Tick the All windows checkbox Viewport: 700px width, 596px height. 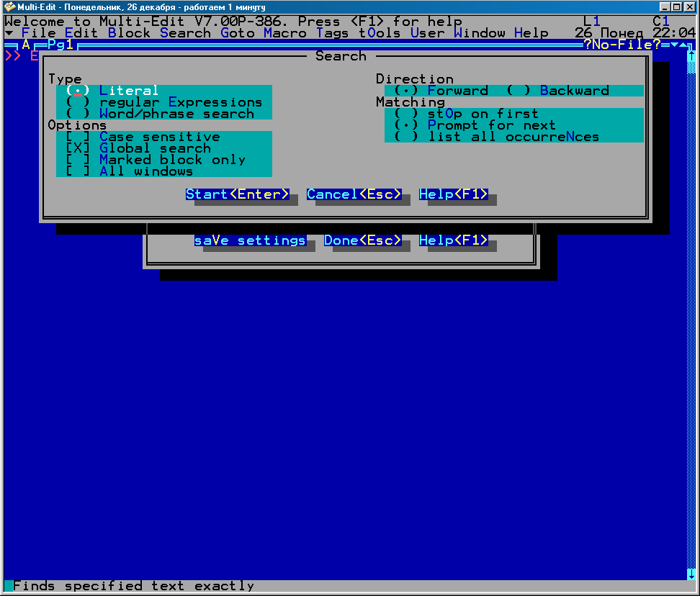(x=130, y=172)
